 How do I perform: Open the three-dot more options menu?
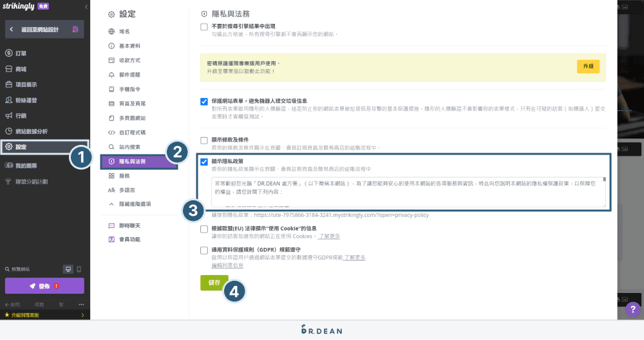pyautogui.click(x=81, y=305)
